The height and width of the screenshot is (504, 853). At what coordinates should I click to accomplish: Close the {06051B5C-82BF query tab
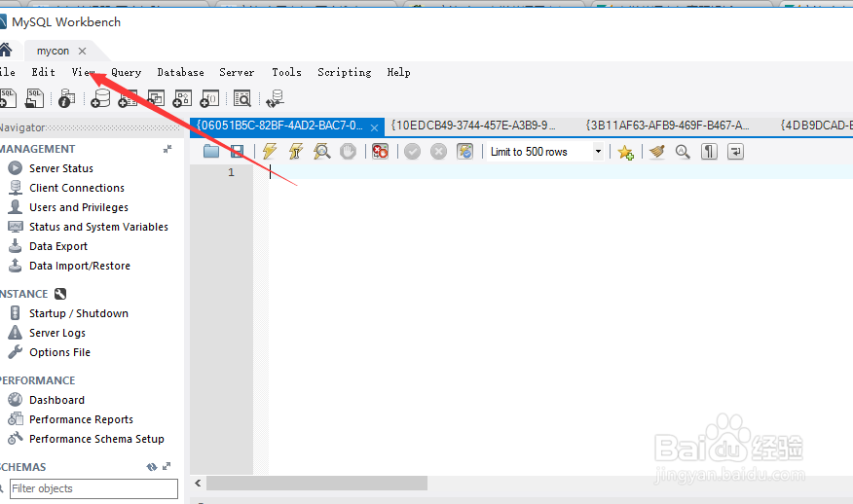[x=374, y=127]
